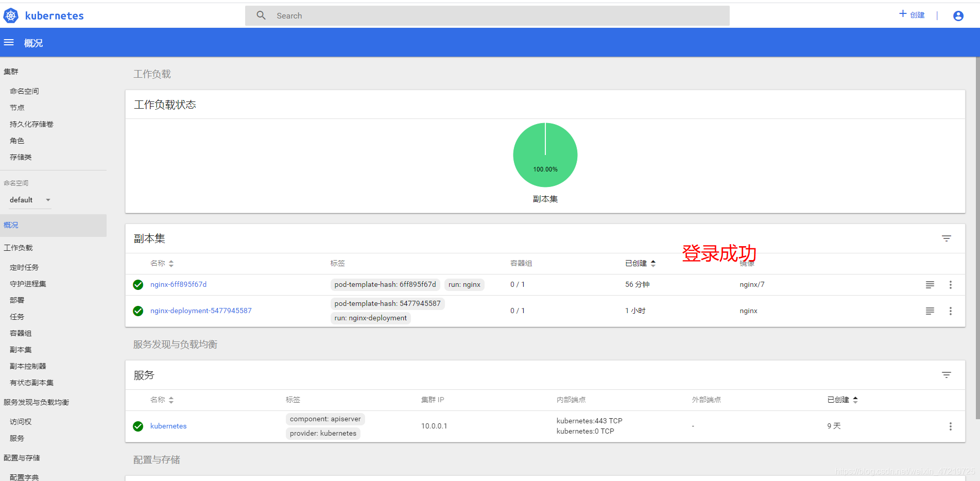Click label chip pod-template-hash: 6ff895f67d
Screen dimensions: 980x481
pyautogui.click(x=385, y=284)
